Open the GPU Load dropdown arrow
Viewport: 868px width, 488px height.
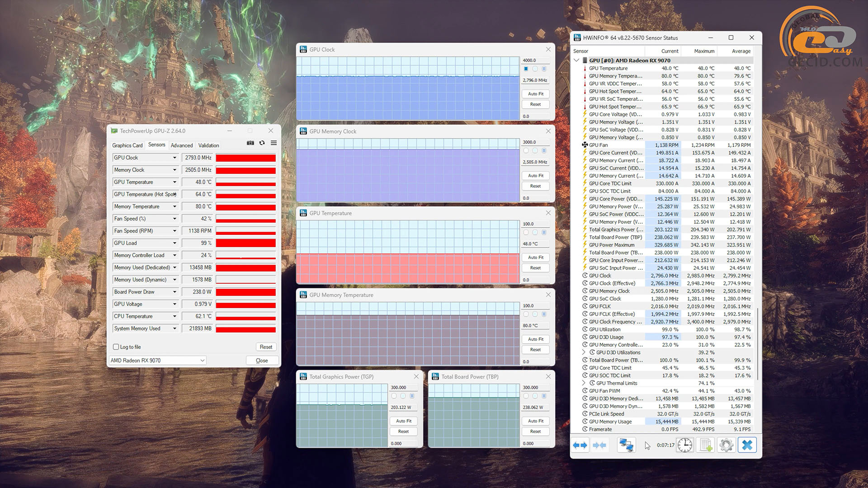175,243
